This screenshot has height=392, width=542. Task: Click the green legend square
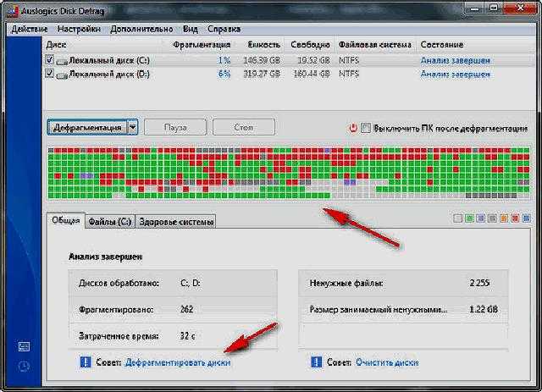pos(469,218)
